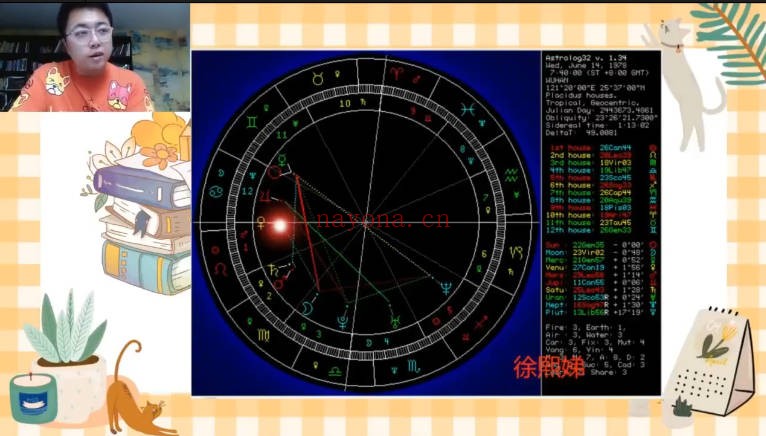Image resolution: width=766 pixels, height=436 pixels.
Task: Open the presenter webcam thumbnail
Action: (x=95, y=57)
